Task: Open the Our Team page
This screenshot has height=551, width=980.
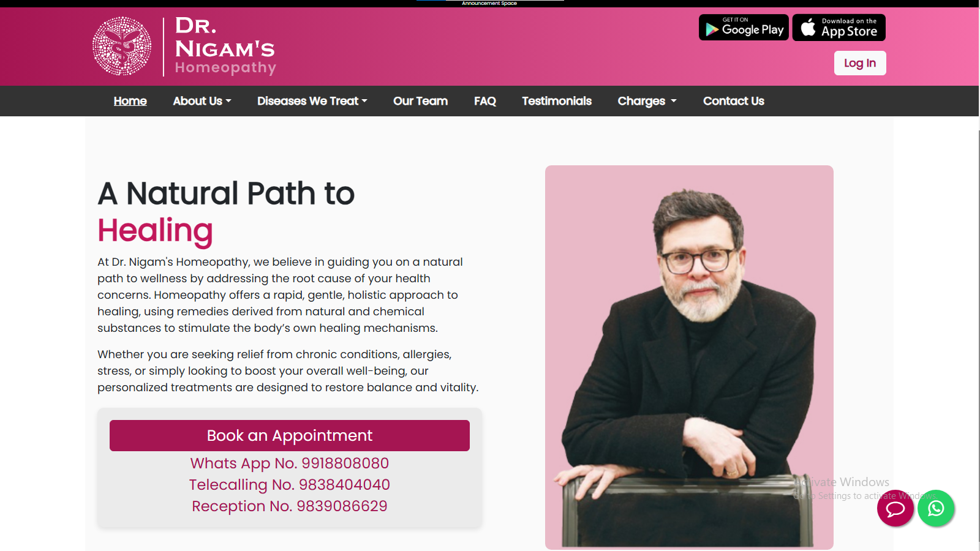Action: [420, 101]
